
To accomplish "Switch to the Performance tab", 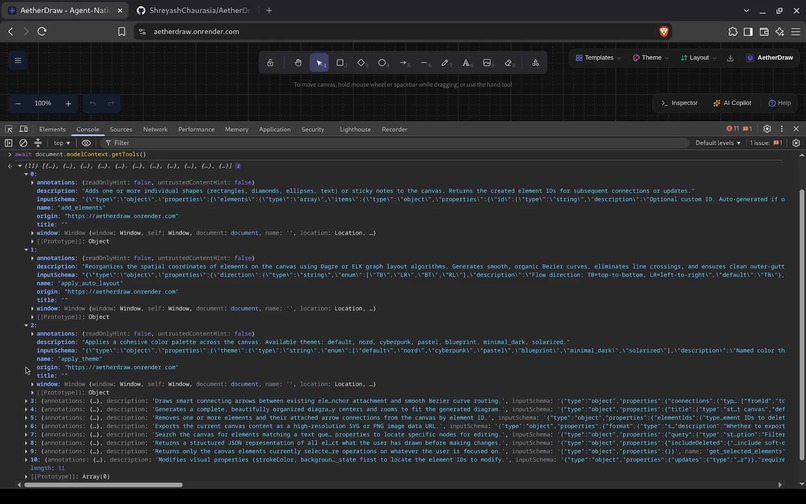I will tap(196, 129).
